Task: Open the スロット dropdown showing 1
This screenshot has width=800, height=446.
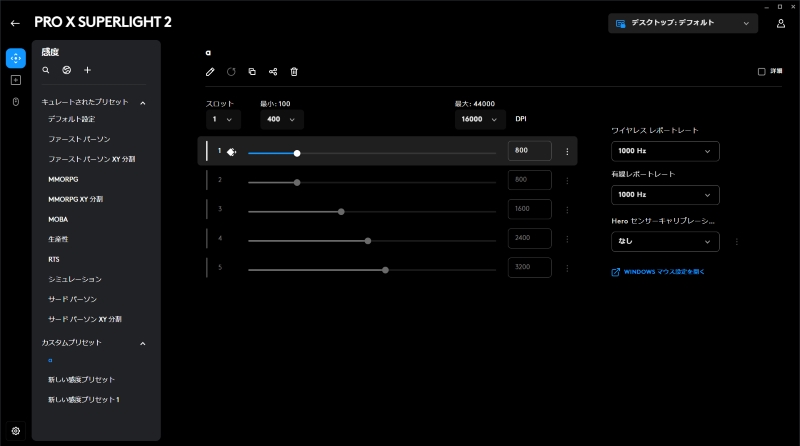Action: pos(222,119)
